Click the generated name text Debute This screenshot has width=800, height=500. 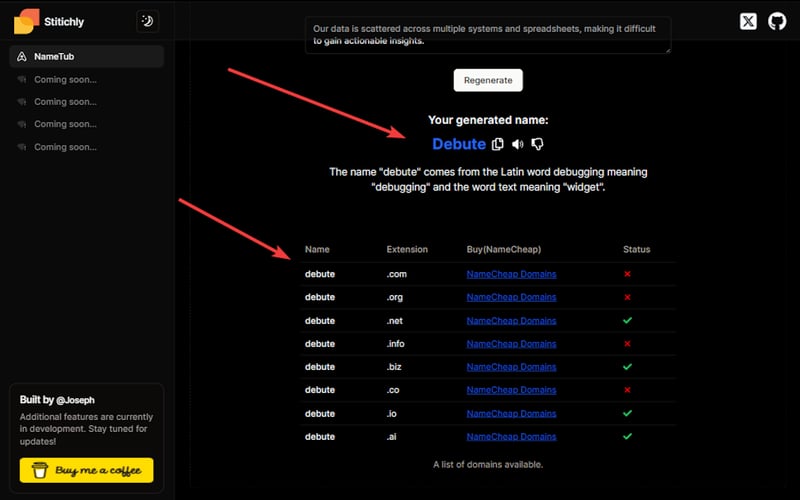pos(459,144)
